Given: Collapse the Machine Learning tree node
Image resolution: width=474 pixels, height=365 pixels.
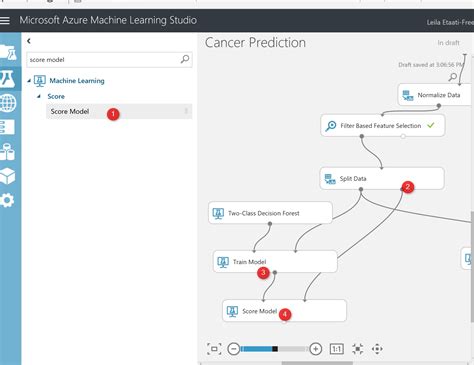Looking at the screenshot, I should [29, 81].
